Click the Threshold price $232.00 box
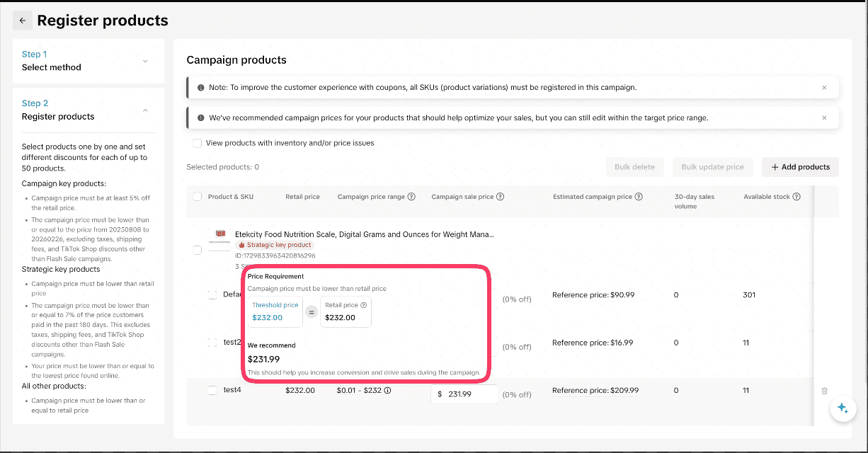 pos(275,311)
